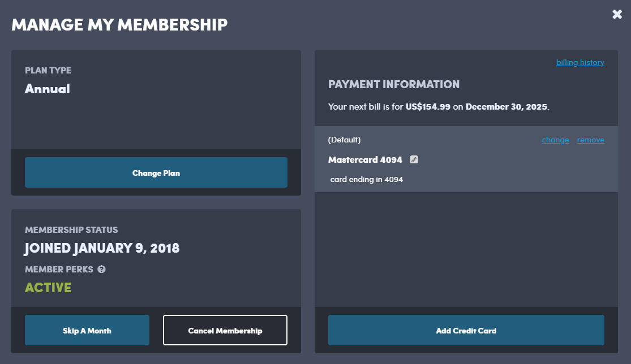The image size is (631, 364).
Task: Click the change link for default card
Action: pos(555,140)
